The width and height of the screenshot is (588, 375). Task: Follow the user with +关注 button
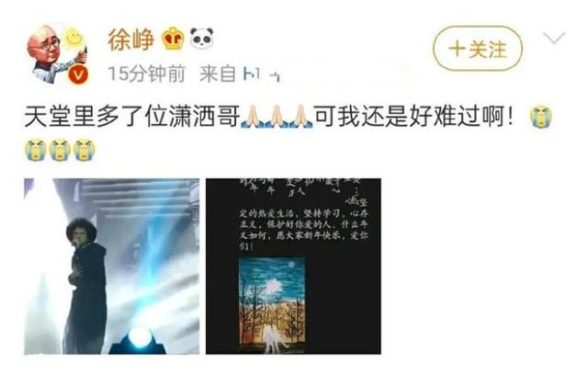pos(478,49)
